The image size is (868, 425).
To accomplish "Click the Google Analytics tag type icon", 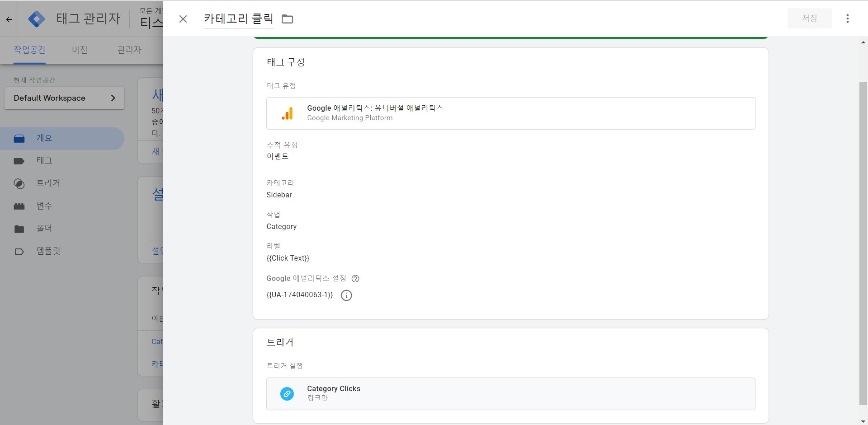I will click(287, 113).
